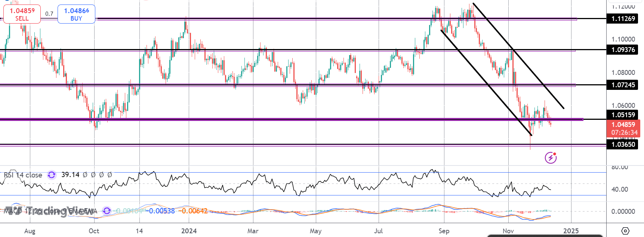
Task: Click the 1.05159 price level label
Action: click(x=623, y=115)
